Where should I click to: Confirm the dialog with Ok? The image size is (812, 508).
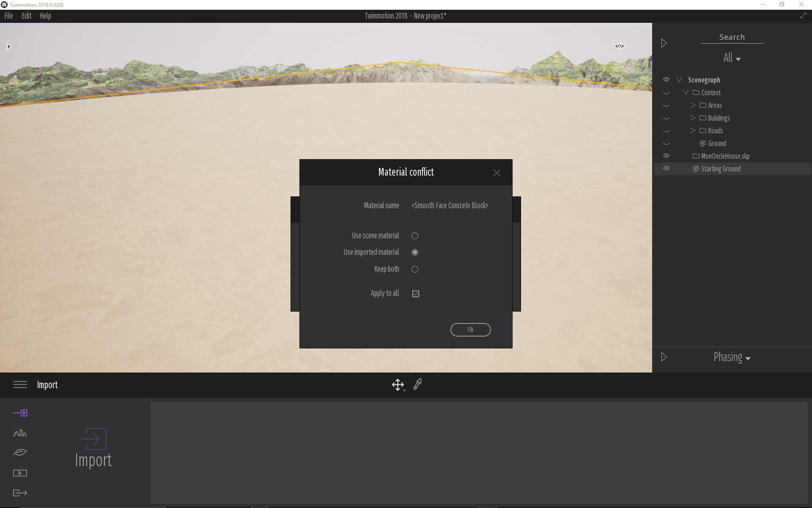[x=470, y=330]
